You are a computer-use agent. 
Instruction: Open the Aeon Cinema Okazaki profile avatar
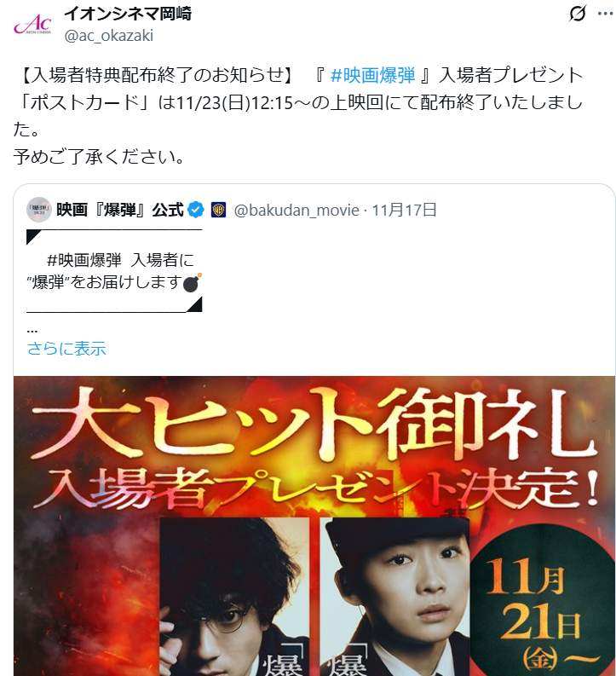pyautogui.click(x=32, y=25)
